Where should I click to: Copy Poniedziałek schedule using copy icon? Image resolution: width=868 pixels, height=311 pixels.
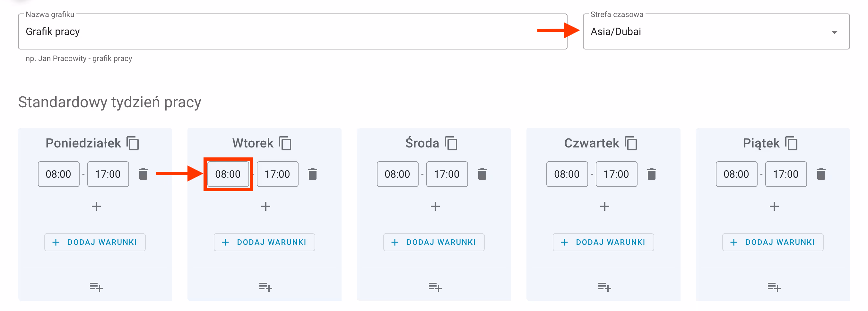(133, 143)
